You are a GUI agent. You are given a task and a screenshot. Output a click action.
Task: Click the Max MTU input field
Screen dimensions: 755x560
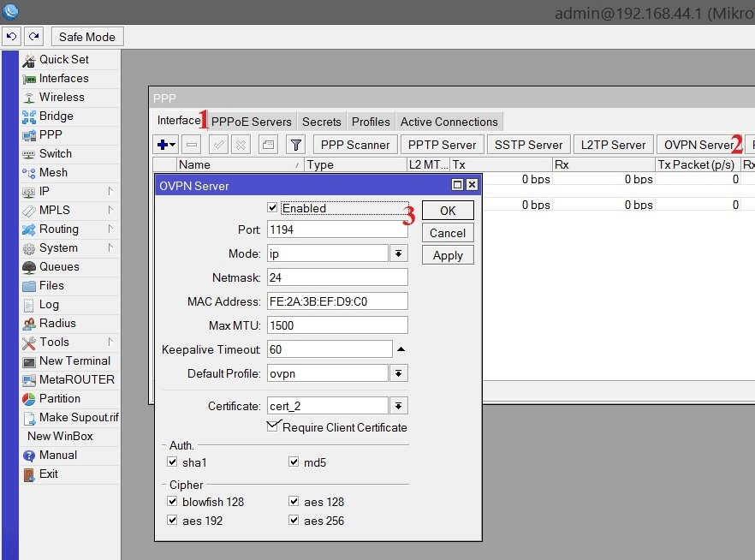(337, 325)
